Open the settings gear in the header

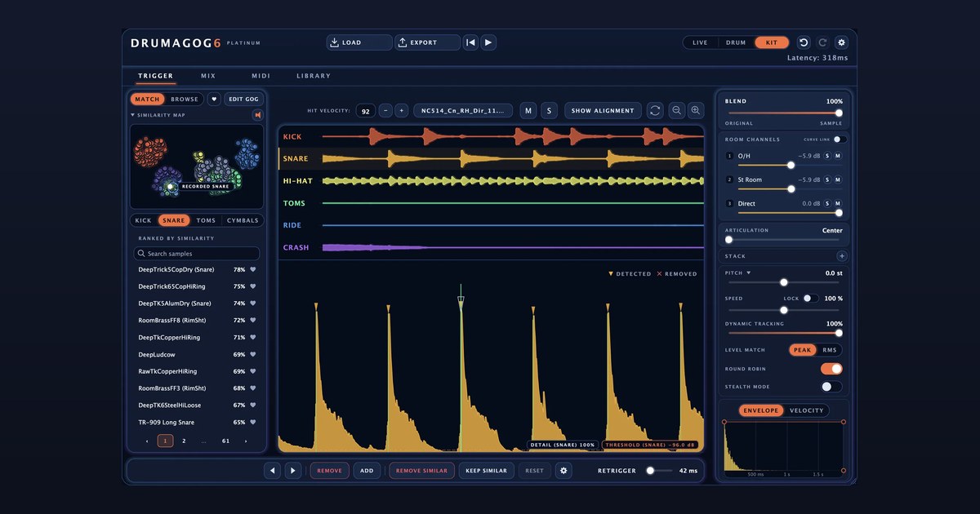842,42
